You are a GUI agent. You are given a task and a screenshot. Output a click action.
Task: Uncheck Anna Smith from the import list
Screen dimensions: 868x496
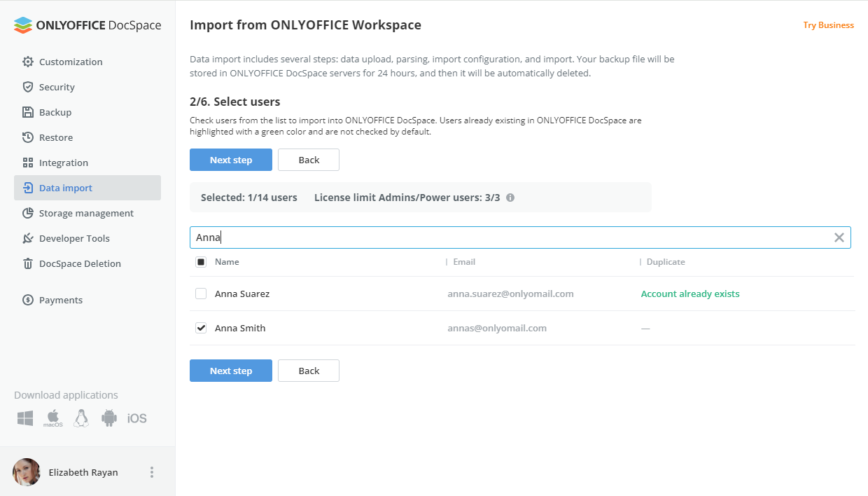click(x=201, y=328)
